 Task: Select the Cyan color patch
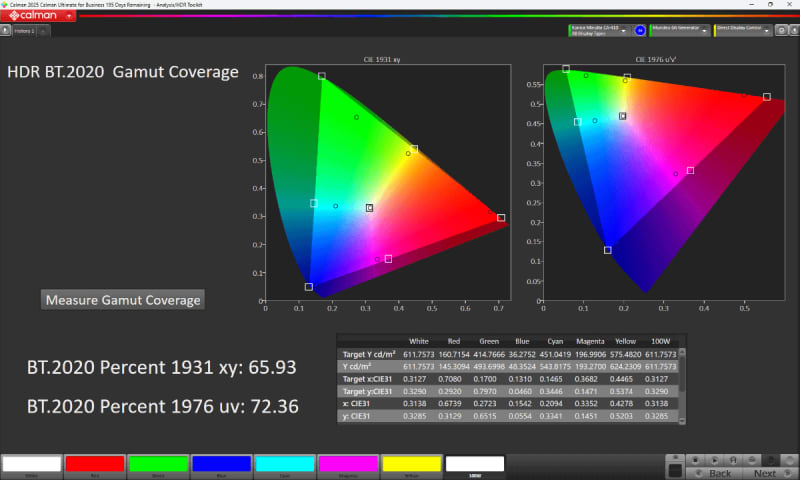pos(285,464)
